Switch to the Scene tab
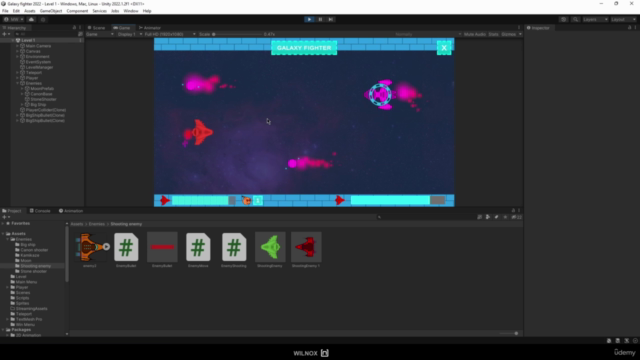The height and width of the screenshot is (360, 640). 96,28
